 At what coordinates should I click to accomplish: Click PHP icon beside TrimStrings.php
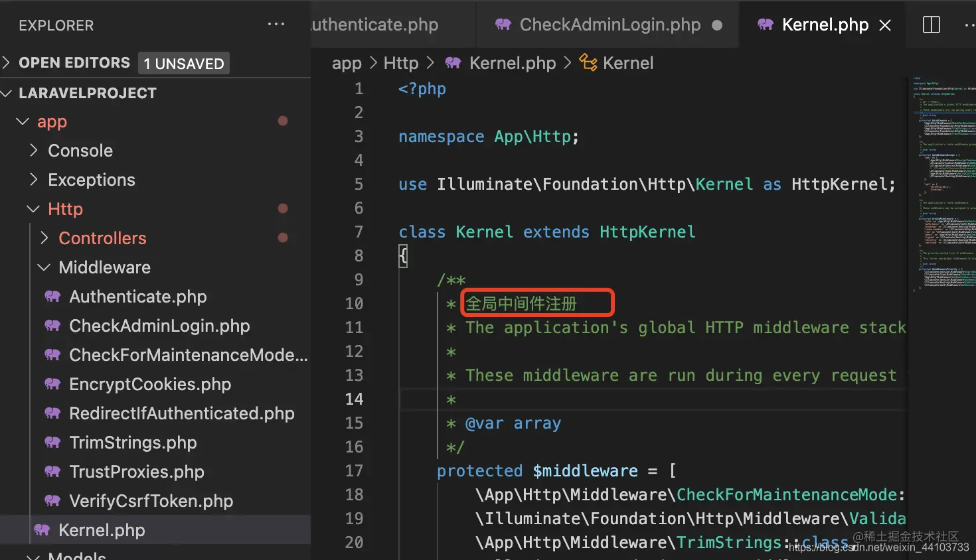(52, 442)
